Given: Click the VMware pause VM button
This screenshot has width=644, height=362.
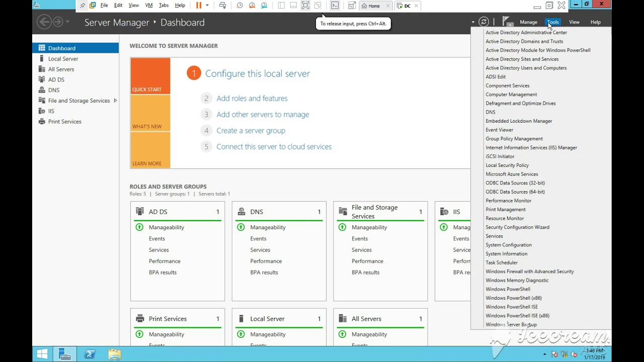Looking at the screenshot, I should pos(199,6).
